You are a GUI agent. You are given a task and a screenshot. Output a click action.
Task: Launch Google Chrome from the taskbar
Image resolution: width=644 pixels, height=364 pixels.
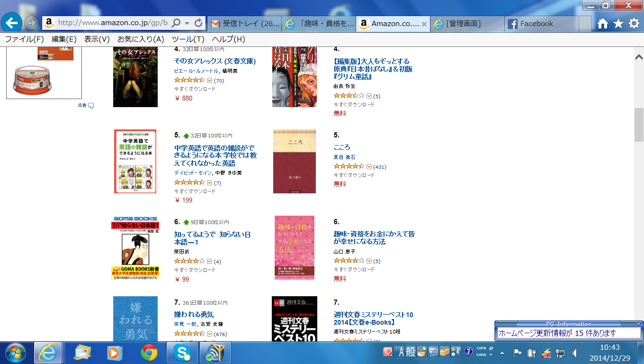click(x=149, y=353)
